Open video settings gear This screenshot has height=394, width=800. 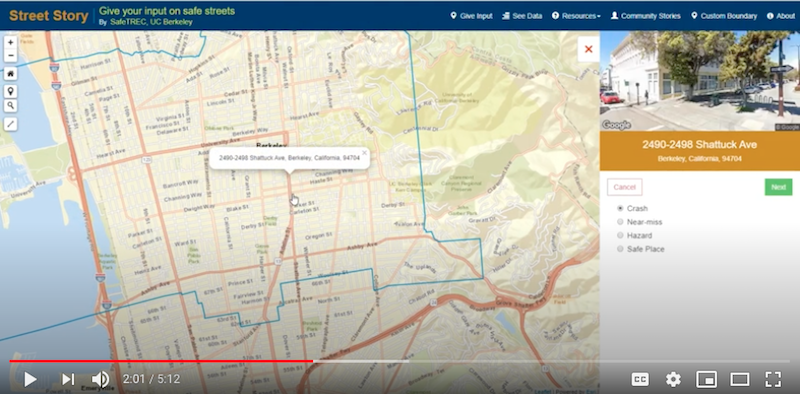pyautogui.click(x=673, y=379)
